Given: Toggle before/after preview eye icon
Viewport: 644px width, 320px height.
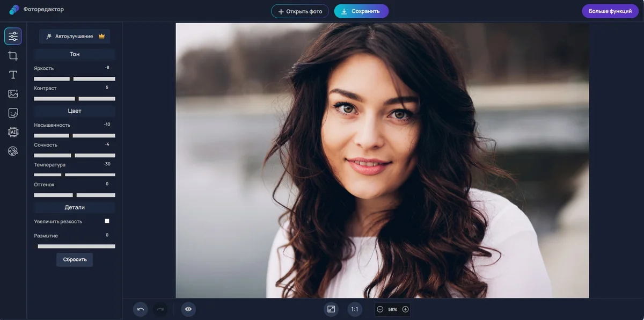Looking at the screenshot, I should (x=188, y=309).
